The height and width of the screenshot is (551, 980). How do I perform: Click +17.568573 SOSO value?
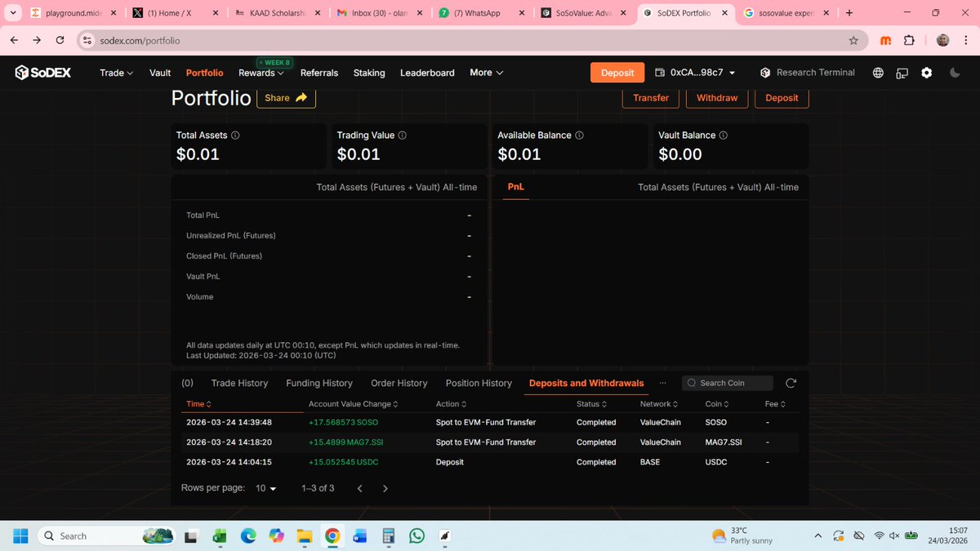pyautogui.click(x=343, y=422)
